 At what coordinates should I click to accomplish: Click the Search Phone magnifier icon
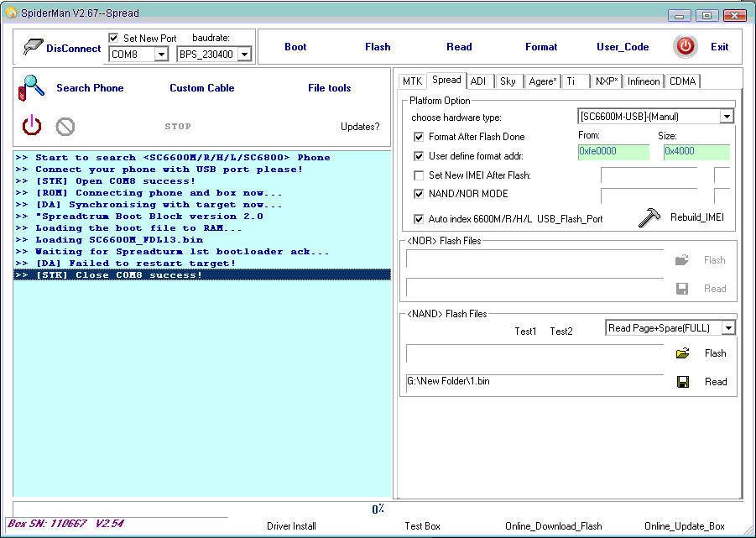[x=31, y=88]
